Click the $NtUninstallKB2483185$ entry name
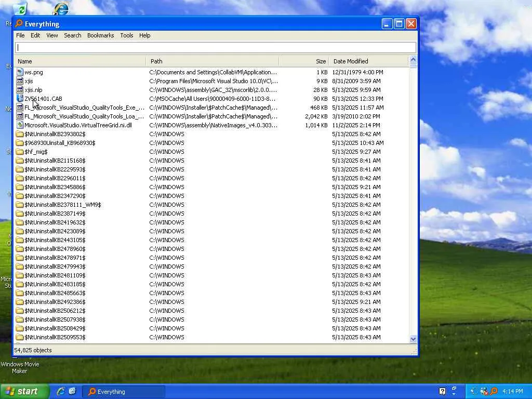 click(55, 284)
